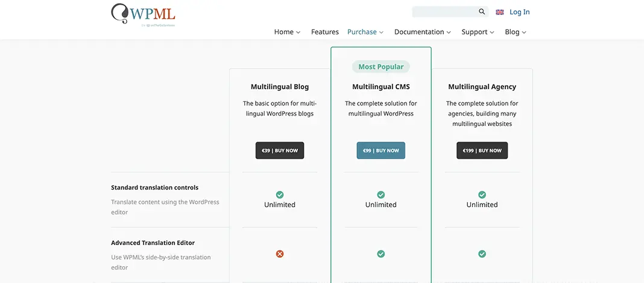Click the Multilingual Agency heading
Screen dimensions: 644x283
(482, 87)
